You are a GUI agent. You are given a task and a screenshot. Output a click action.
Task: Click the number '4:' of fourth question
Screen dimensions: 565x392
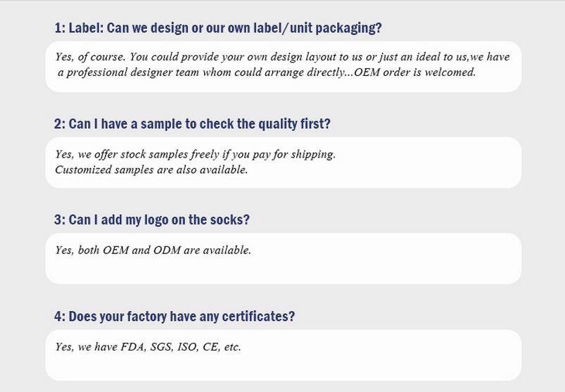(60, 316)
